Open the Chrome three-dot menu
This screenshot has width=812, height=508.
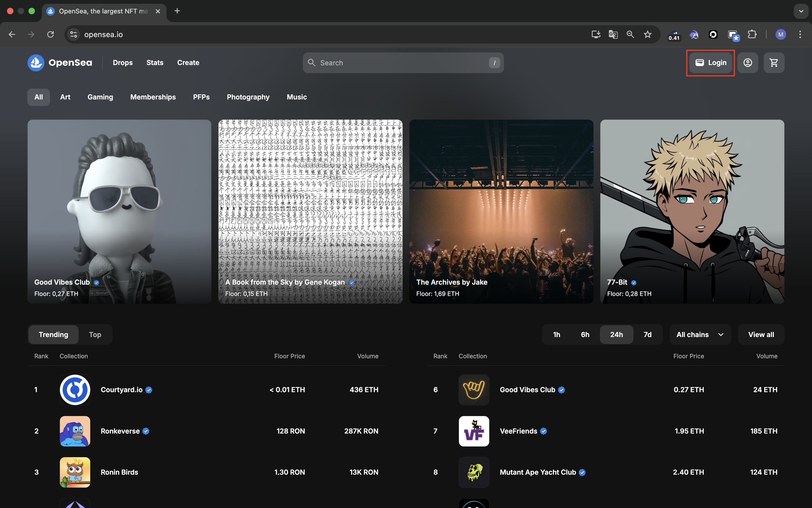(800, 34)
